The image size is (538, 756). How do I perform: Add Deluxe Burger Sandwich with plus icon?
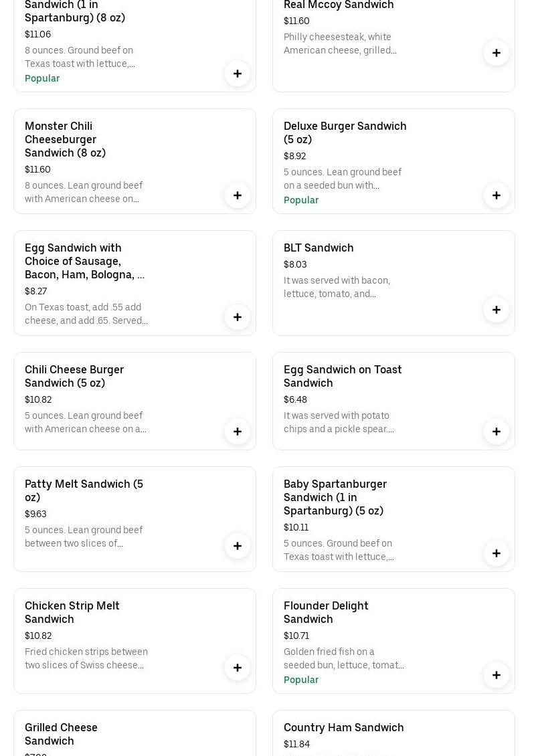tap(497, 195)
